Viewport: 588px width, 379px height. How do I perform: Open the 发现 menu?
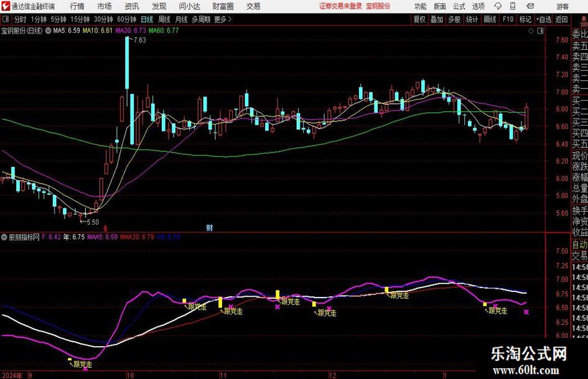coord(159,6)
